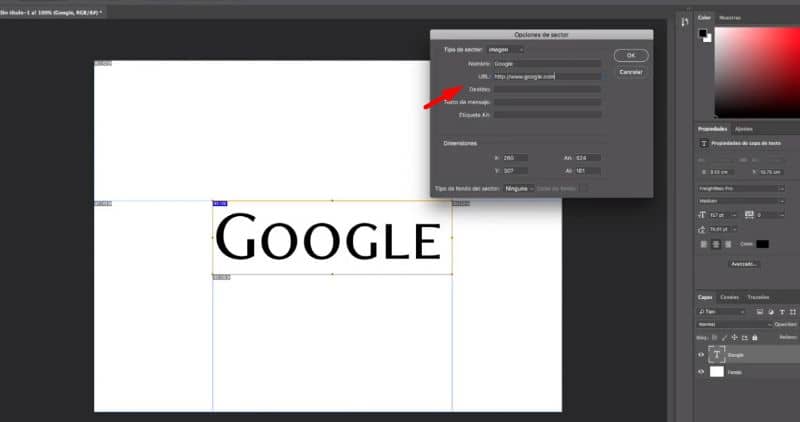Click OK in Opciones de sector dialog
800x422 pixels.
click(631, 55)
